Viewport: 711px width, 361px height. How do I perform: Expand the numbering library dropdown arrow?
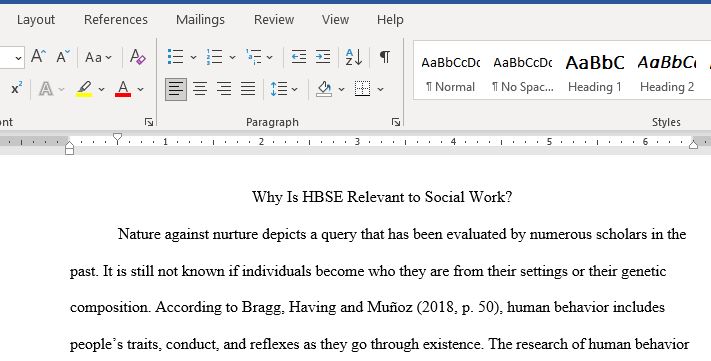coord(232,58)
